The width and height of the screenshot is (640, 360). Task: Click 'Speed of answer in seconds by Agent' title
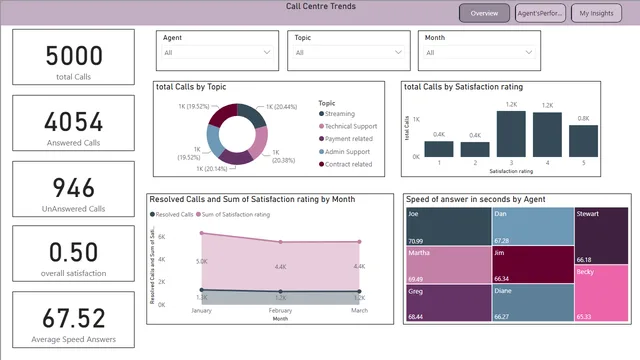(476, 199)
